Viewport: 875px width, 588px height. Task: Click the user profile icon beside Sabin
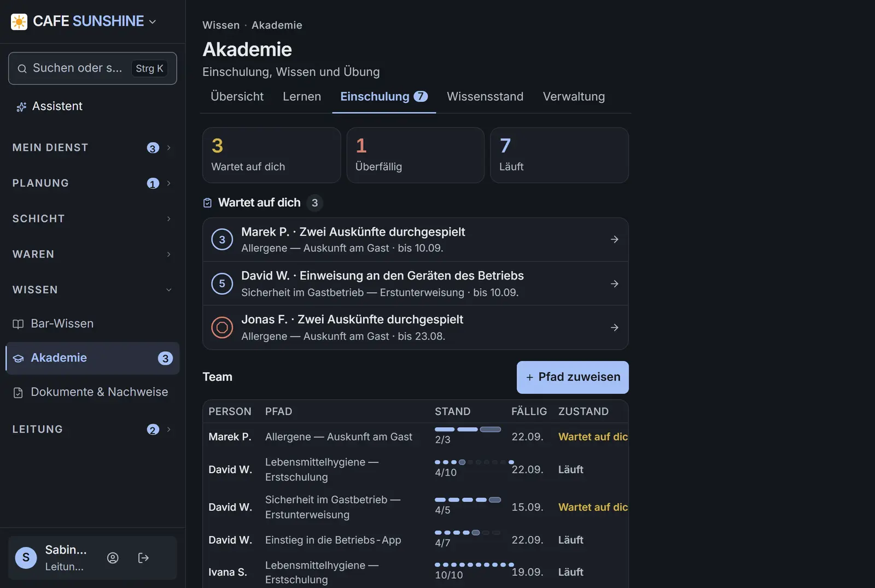113,558
